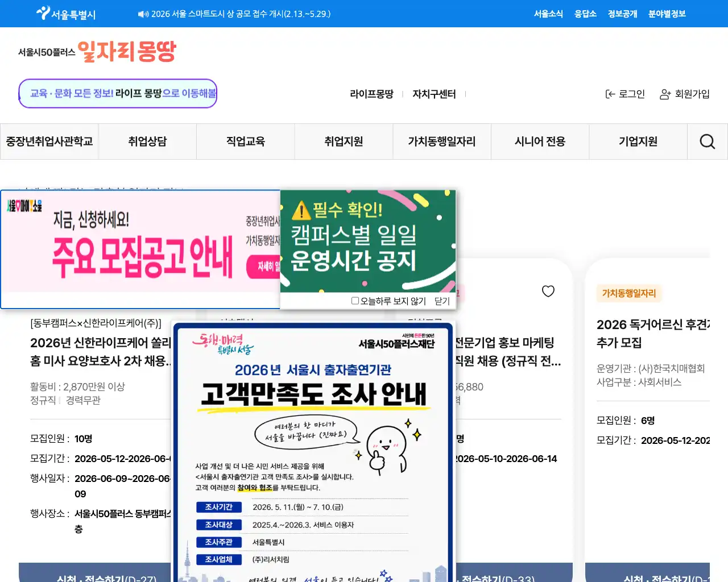Click 고객만족도 조사 안내 popup image

tap(313, 453)
